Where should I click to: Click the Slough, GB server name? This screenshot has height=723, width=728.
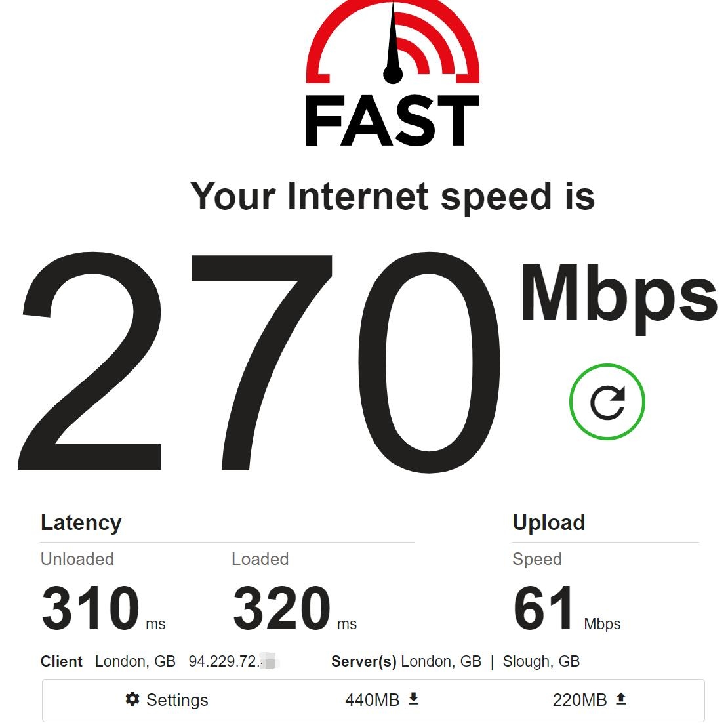click(541, 661)
